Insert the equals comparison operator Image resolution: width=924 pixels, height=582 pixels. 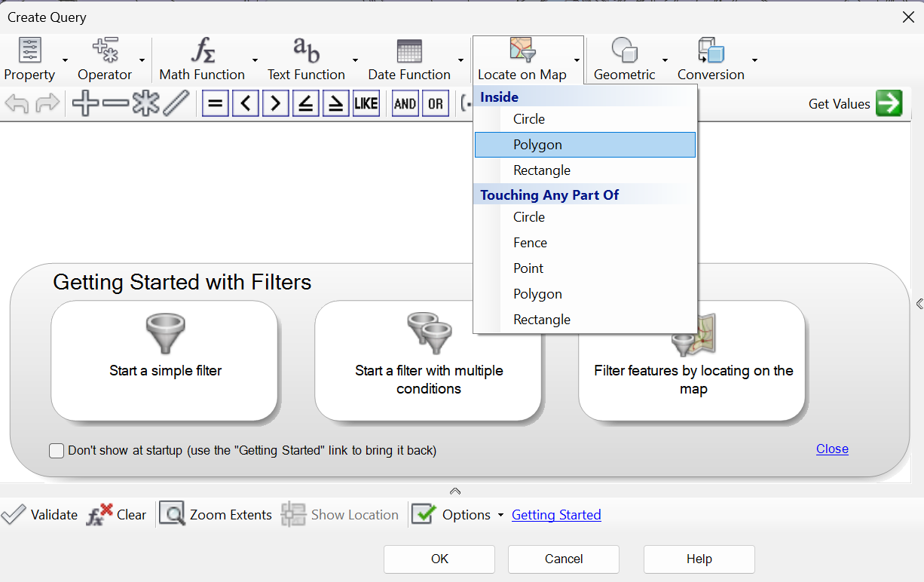(x=216, y=103)
